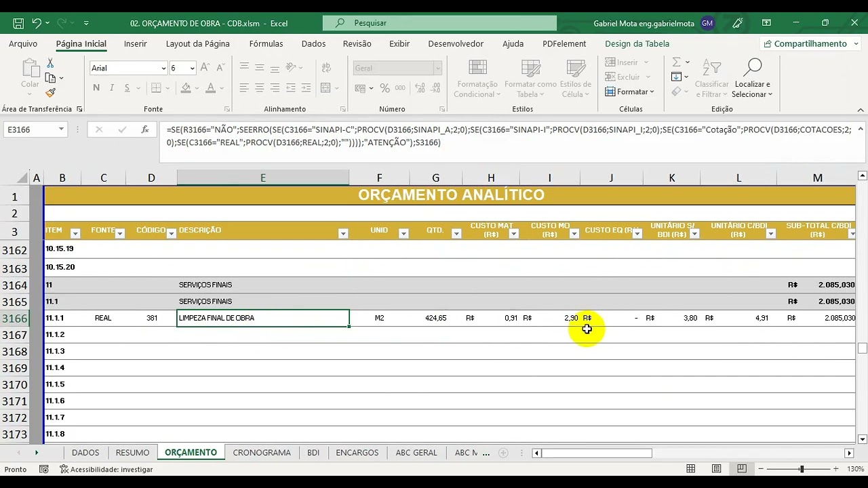868x488 pixels.
Task: Switch to Page Layout view icon
Action: pyautogui.click(x=716, y=469)
